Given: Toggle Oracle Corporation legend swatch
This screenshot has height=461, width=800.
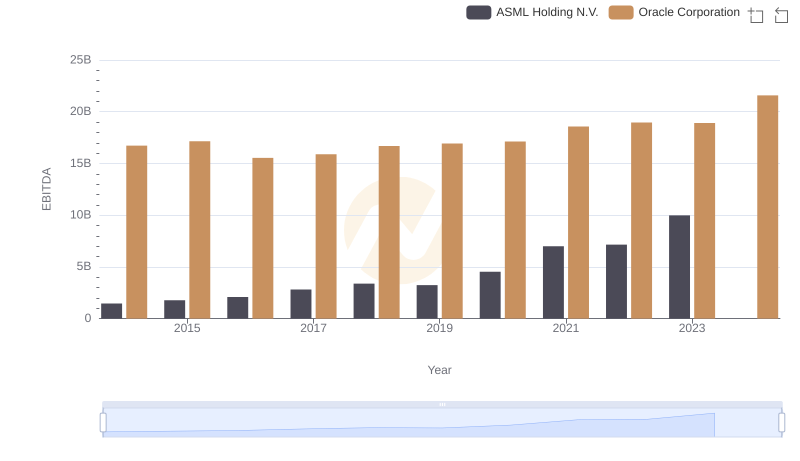Looking at the screenshot, I should (621, 12).
